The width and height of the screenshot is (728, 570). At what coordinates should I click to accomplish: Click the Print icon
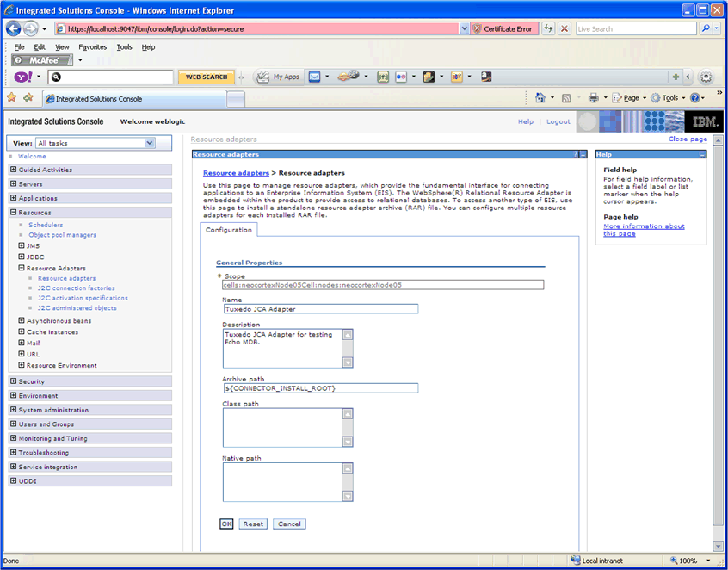[x=594, y=98]
